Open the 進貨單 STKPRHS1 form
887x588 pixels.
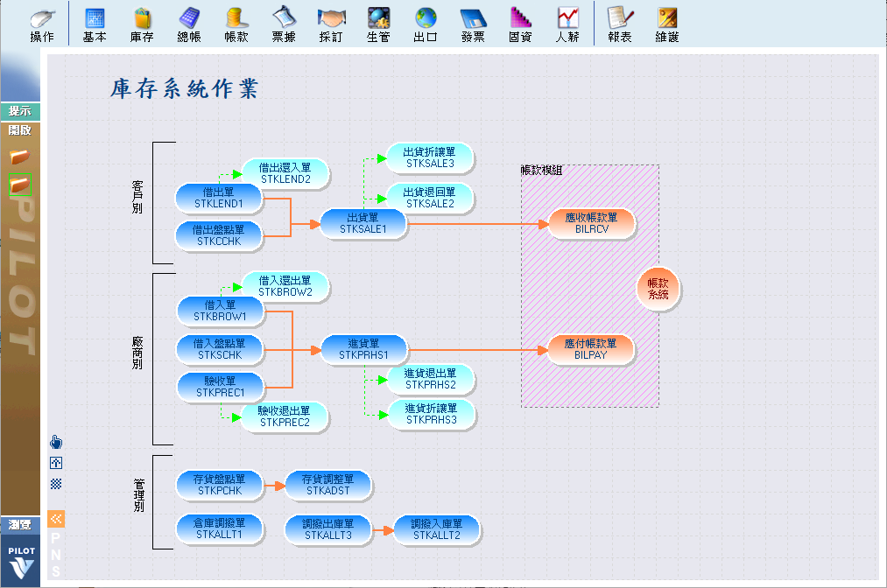(363, 348)
